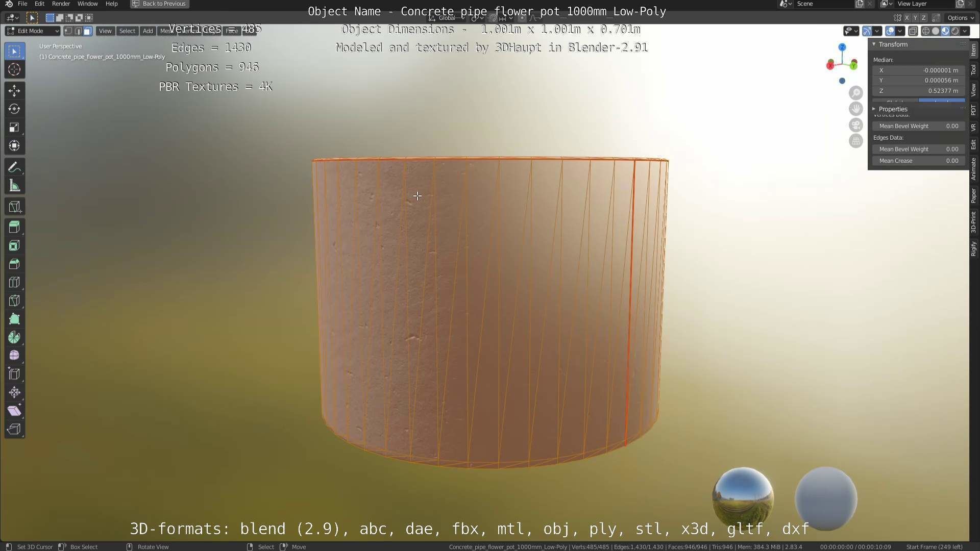Toggle show overlays button

[890, 31]
